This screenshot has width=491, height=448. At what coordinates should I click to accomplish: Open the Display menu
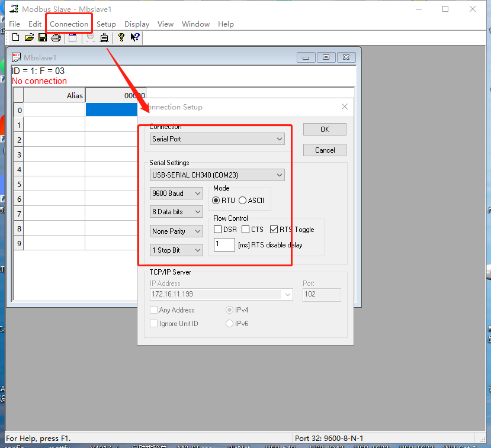point(137,24)
